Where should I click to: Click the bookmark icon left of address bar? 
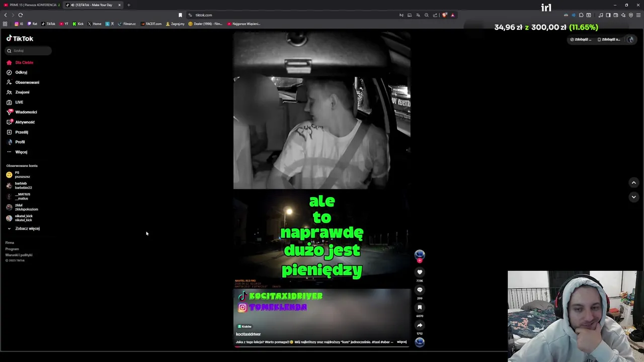tap(180, 15)
